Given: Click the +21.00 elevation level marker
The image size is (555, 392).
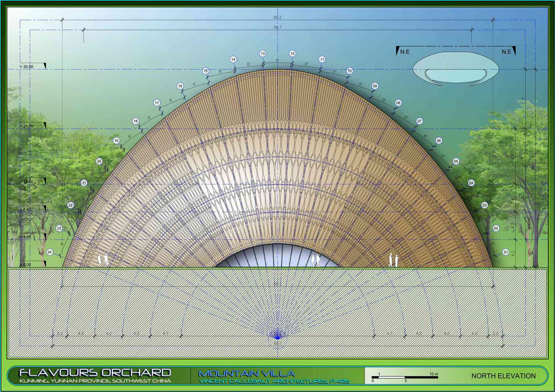Looking at the screenshot, I should (27, 126).
